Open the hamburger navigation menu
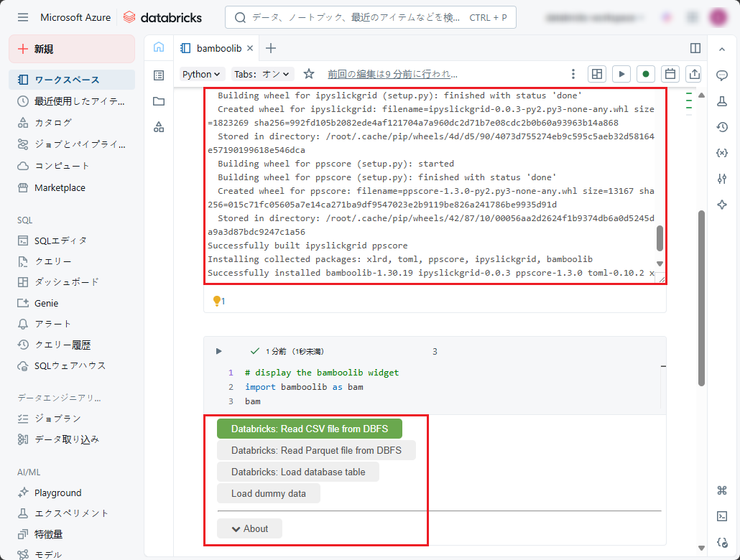Viewport: 740px width, 560px height. click(23, 17)
